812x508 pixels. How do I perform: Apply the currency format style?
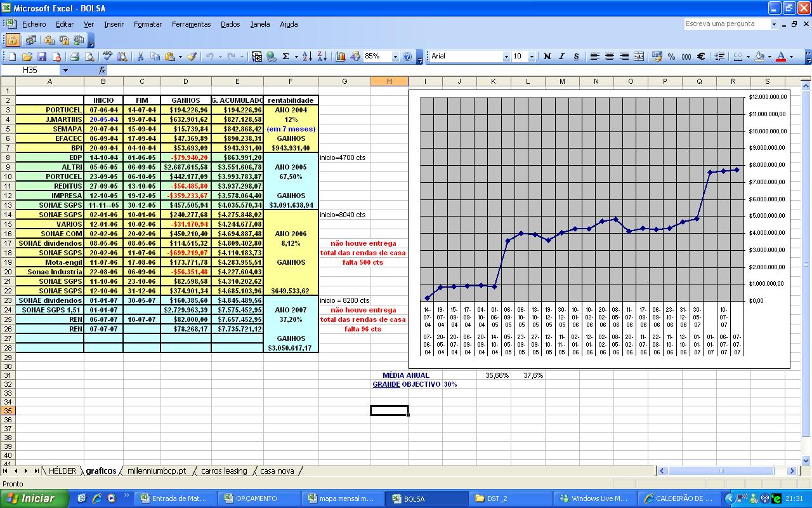657,57
